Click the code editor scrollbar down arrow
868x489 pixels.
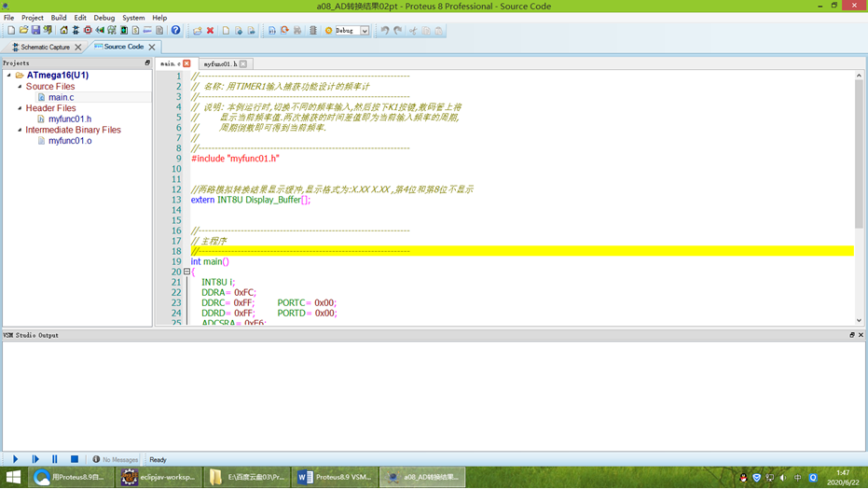[859, 320]
